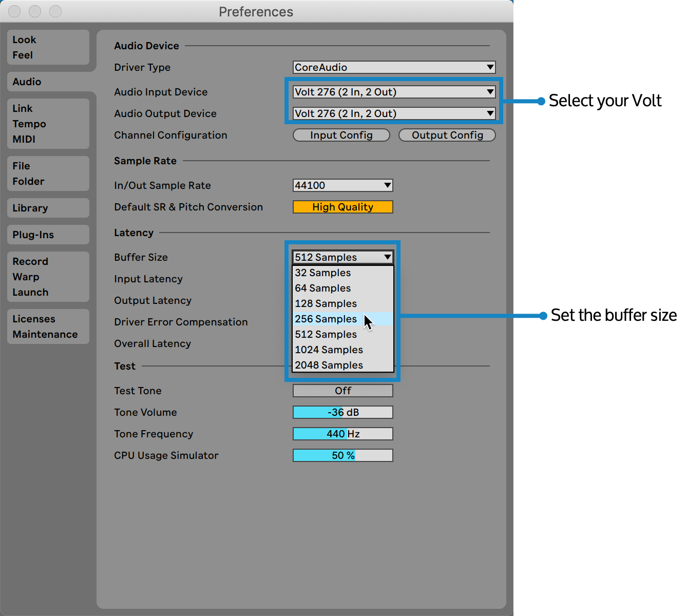This screenshot has width=686, height=616.
Task: Open the In/Out Sample Rate dropdown
Action: click(342, 185)
